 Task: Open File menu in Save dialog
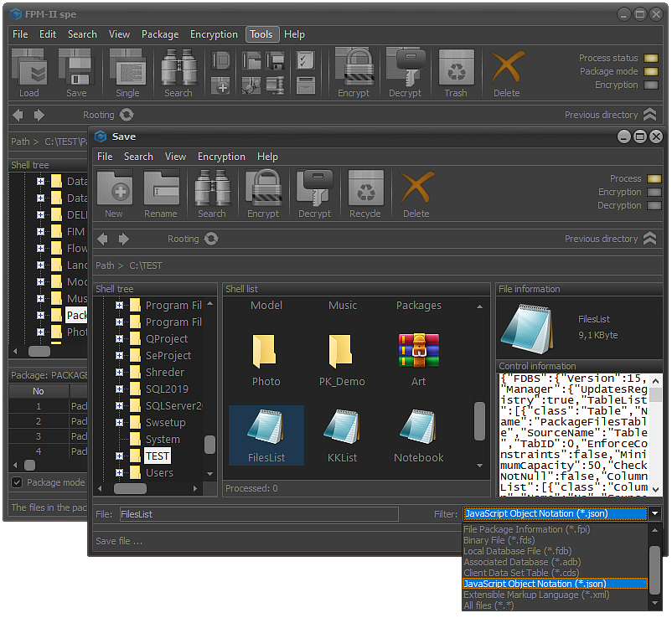point(105,157)
